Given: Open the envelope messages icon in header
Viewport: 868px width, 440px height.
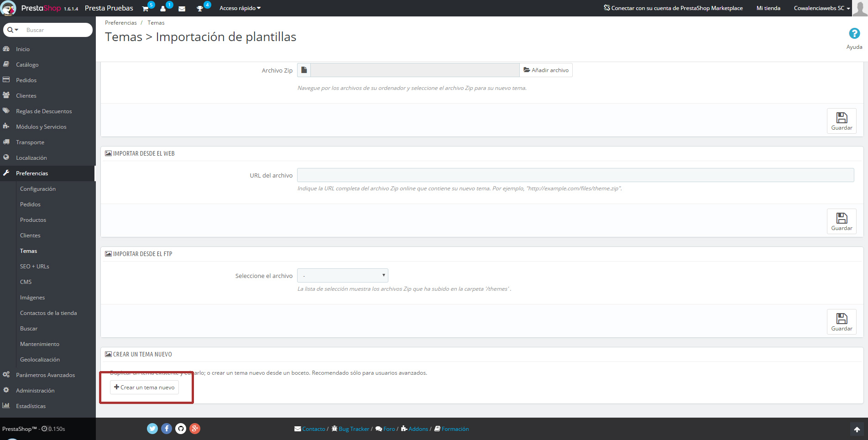Looking at the screenshot, I should click(182, 9).
